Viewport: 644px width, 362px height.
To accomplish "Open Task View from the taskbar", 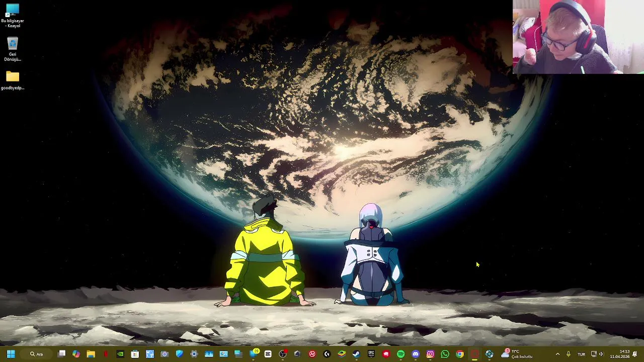I will [x=61, y=354].
